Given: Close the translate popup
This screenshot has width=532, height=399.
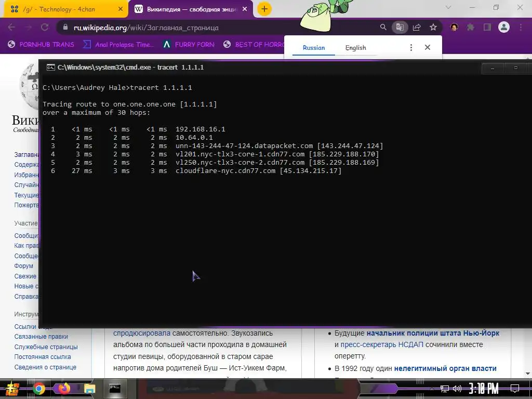Looking at the screenshot, I should [428, 47].
